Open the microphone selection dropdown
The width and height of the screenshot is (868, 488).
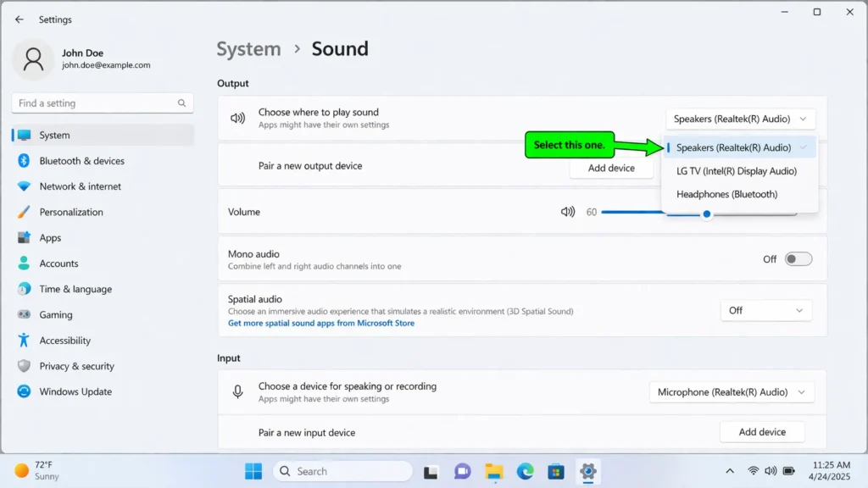(x=731, y=391)
